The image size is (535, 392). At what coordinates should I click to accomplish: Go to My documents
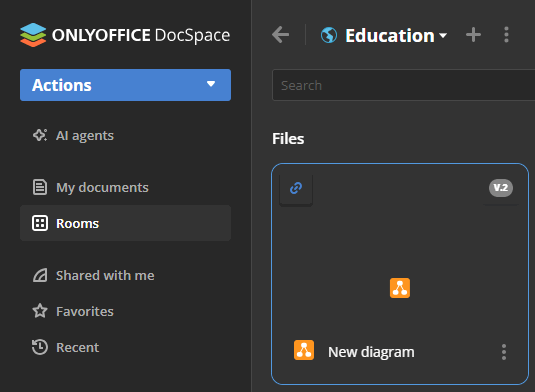(x=125, y=187)
